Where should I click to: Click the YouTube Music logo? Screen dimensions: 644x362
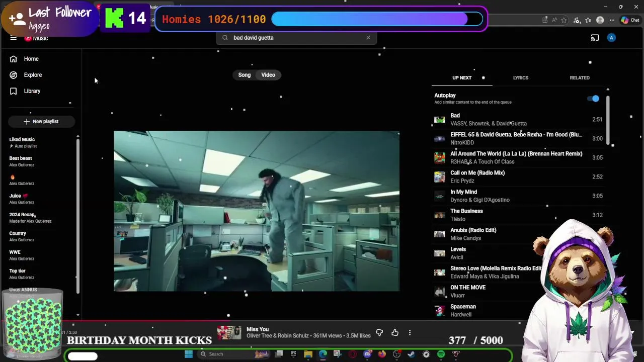click(x=36, y=38)
